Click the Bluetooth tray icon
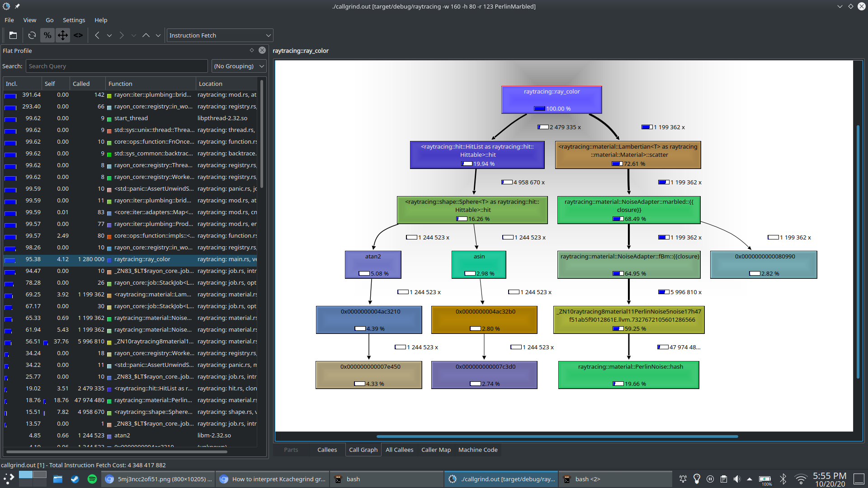 coord(783,479)
